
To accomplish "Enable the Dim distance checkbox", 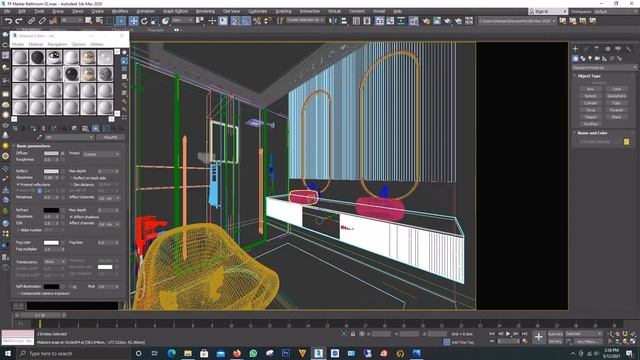I will point(71,185).
